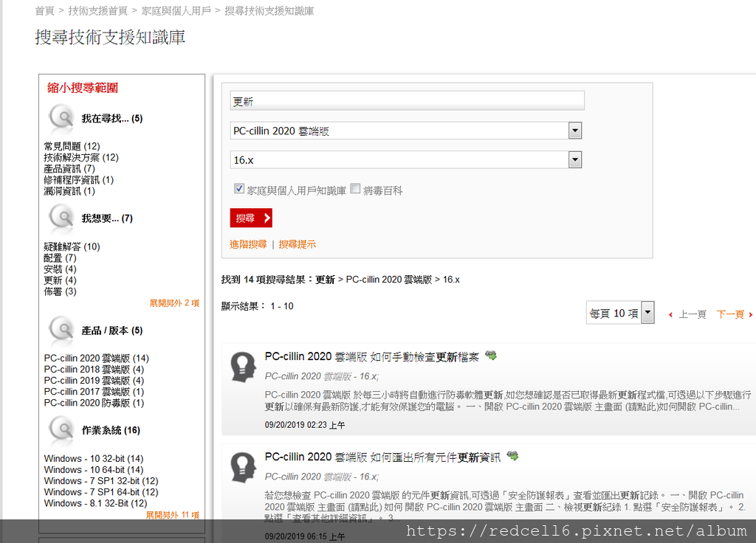Open article 如何匯出所有元件更新資訊

(382, 457)
